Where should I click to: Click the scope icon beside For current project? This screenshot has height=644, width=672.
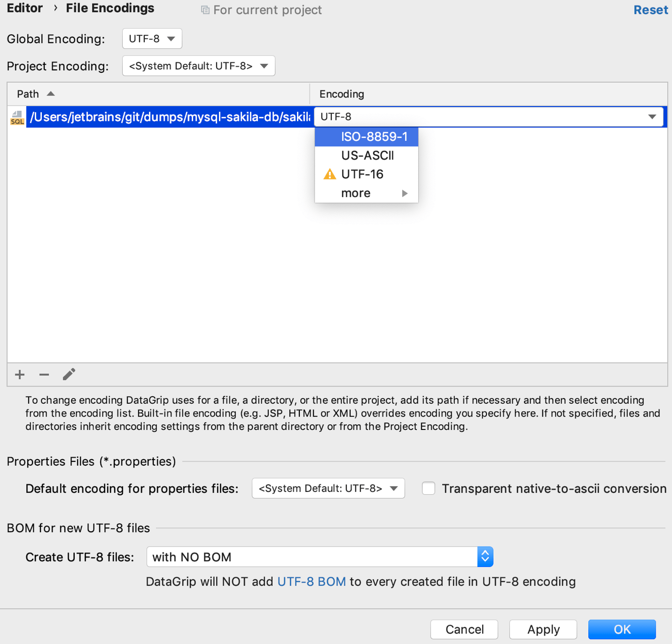[x=205, y=10]
